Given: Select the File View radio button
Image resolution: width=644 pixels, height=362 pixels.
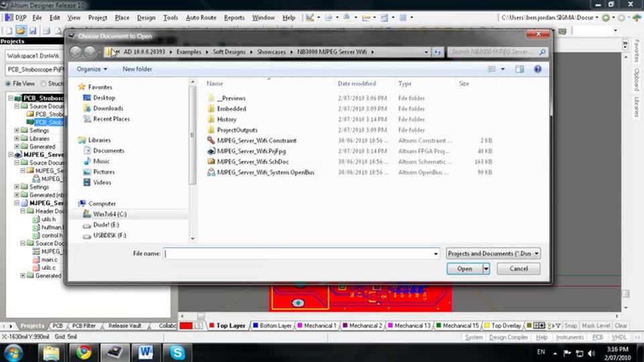Looking at the screenshot, I should pos(8,84).
